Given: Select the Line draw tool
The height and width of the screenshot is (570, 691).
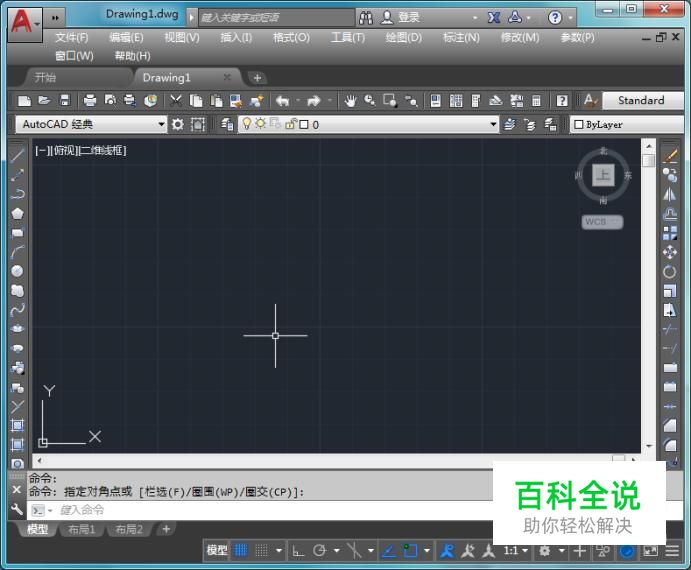Looking at the screenshot, I should coord(17,155).
